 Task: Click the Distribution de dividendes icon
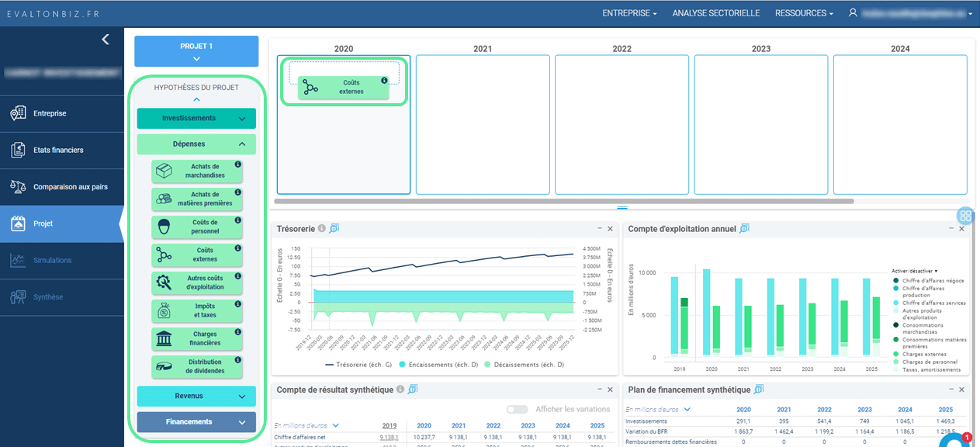click(x=164, y=367)
